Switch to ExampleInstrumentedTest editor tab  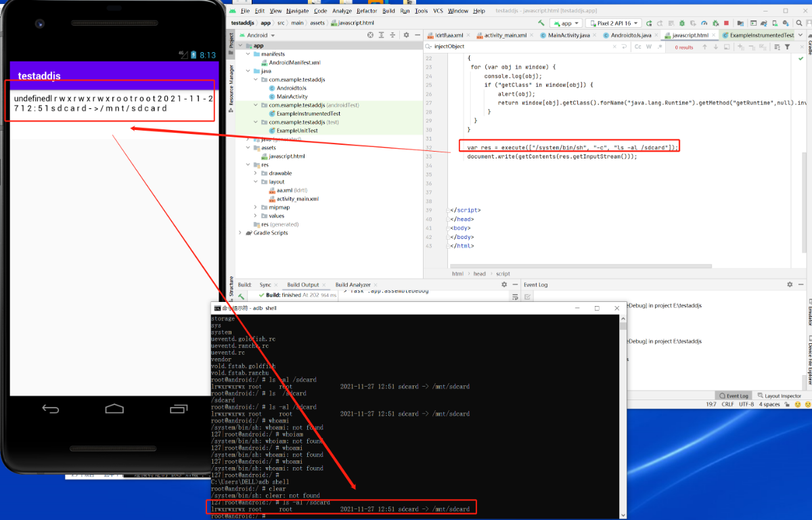point(758,35)
